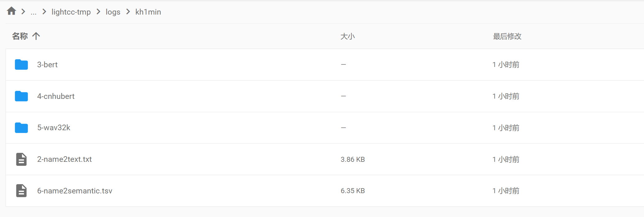Select the 6-name2semantic.tsv file name
644x217 pixels.
75,191
